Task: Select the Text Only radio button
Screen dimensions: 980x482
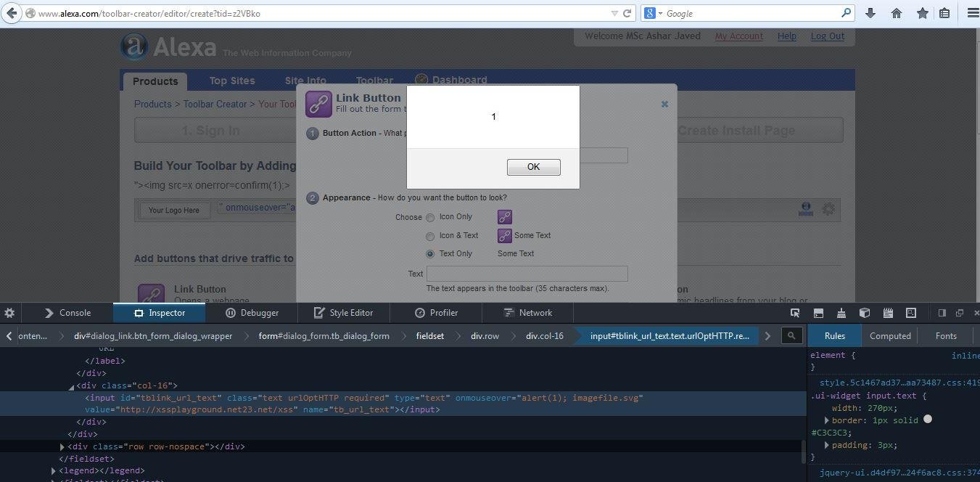Action: (x=430, y=254)
